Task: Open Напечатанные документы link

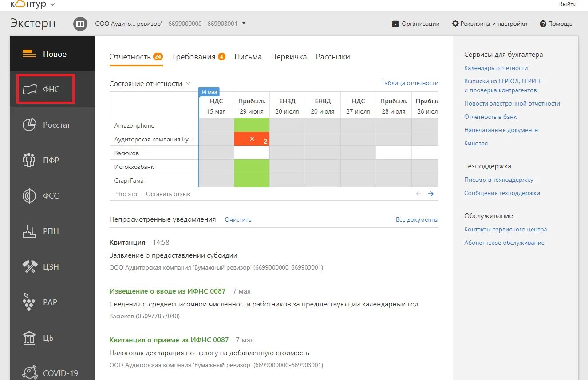Action: [501, 130]
